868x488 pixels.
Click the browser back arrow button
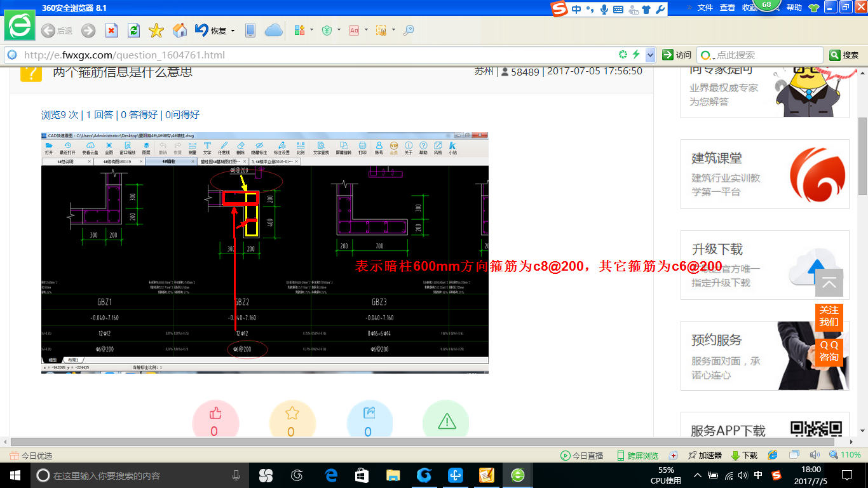coord(48,30)
